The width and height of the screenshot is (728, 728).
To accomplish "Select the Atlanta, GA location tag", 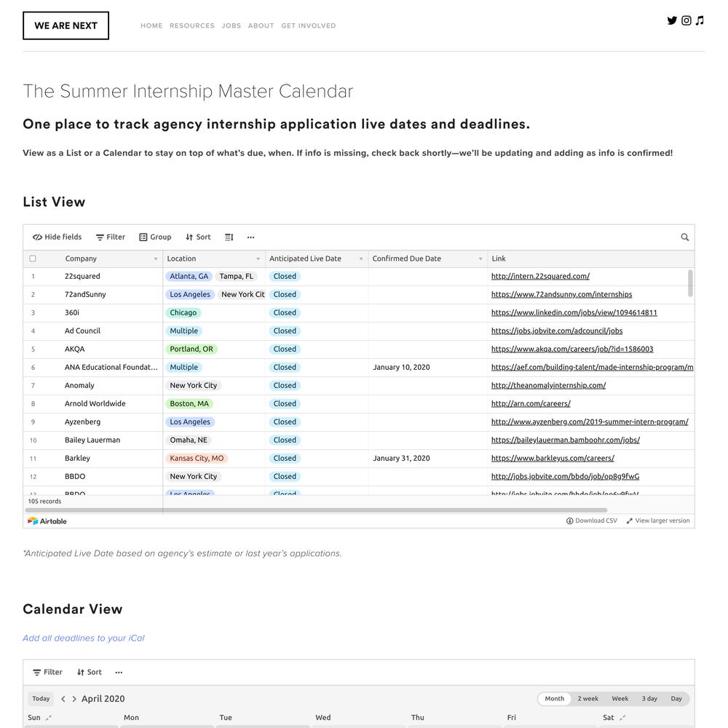I will [x=189, y=276].
